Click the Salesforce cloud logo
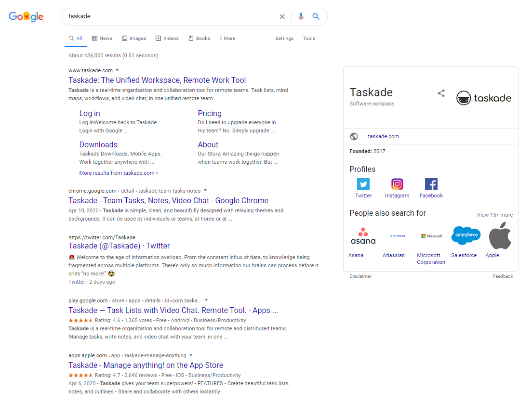Viewport: 532px width, 404px height. [466, 235]
